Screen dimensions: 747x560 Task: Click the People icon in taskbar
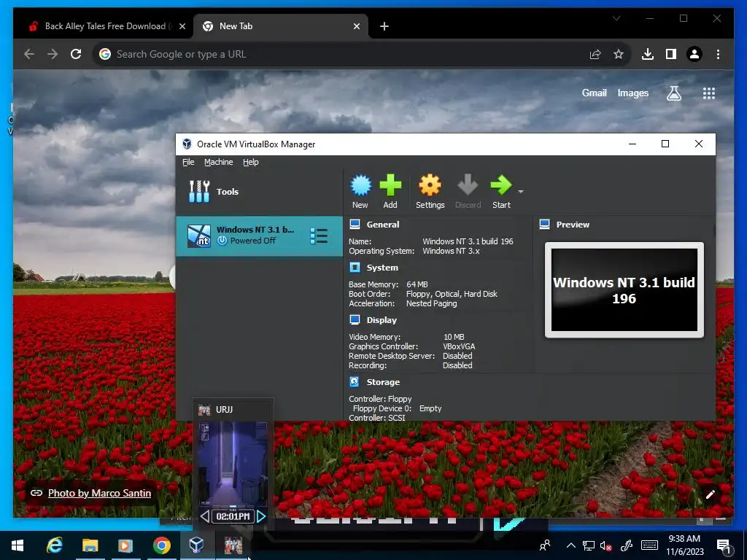click(544, 545)
